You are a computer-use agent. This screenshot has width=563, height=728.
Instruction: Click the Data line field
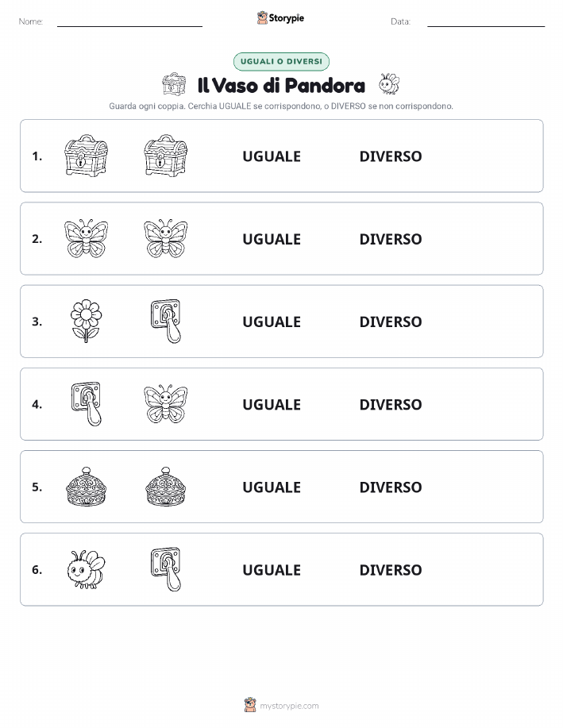click(x=486, y=21)
